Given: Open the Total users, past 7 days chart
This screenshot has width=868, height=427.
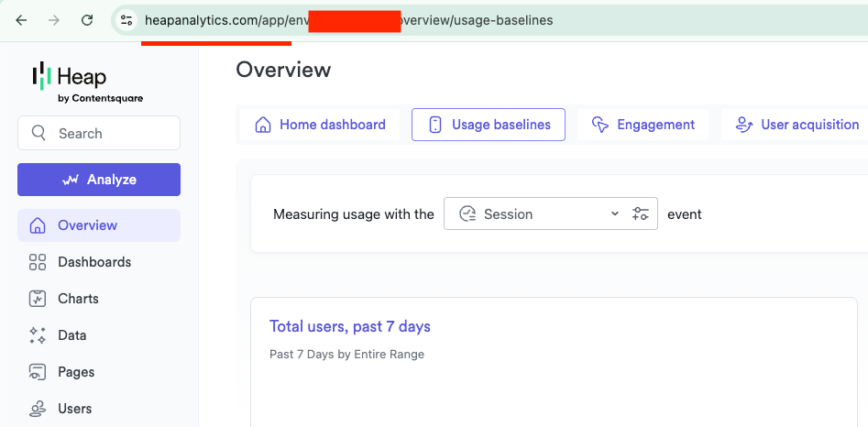Looking at the screenshot, I should pyautogui.click(x=350, y=326).
